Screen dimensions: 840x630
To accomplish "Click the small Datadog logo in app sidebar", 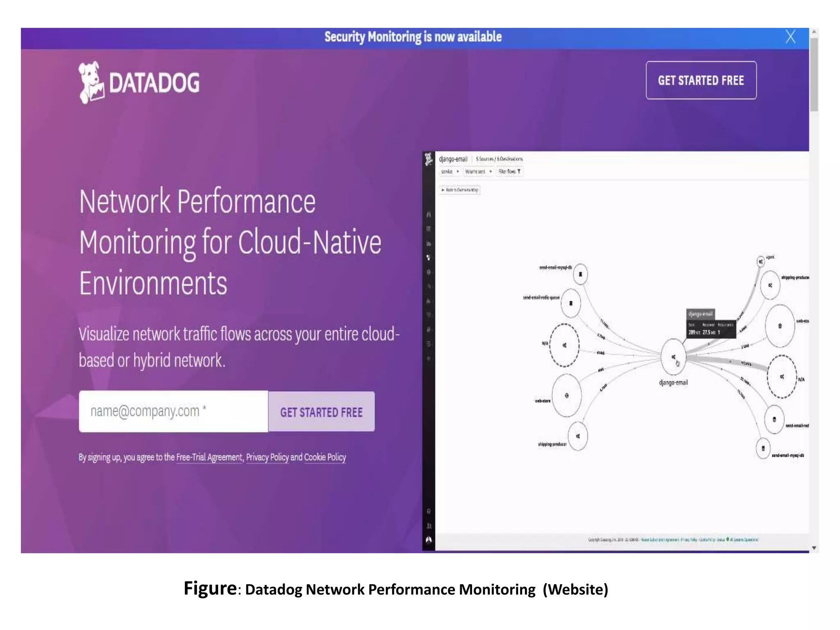I will click(x=429, y=159).
